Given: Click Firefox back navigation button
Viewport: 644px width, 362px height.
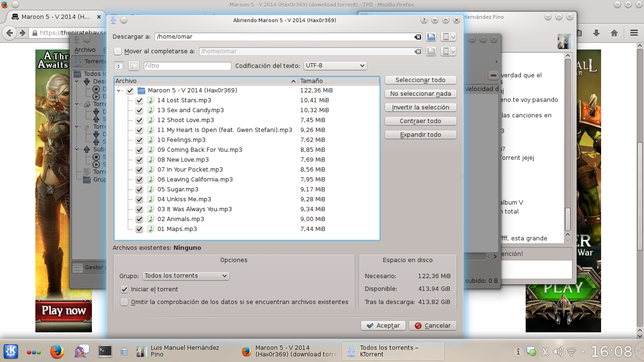Looking at the screenshot, I should pyautogui.click(x=9, y=33).
